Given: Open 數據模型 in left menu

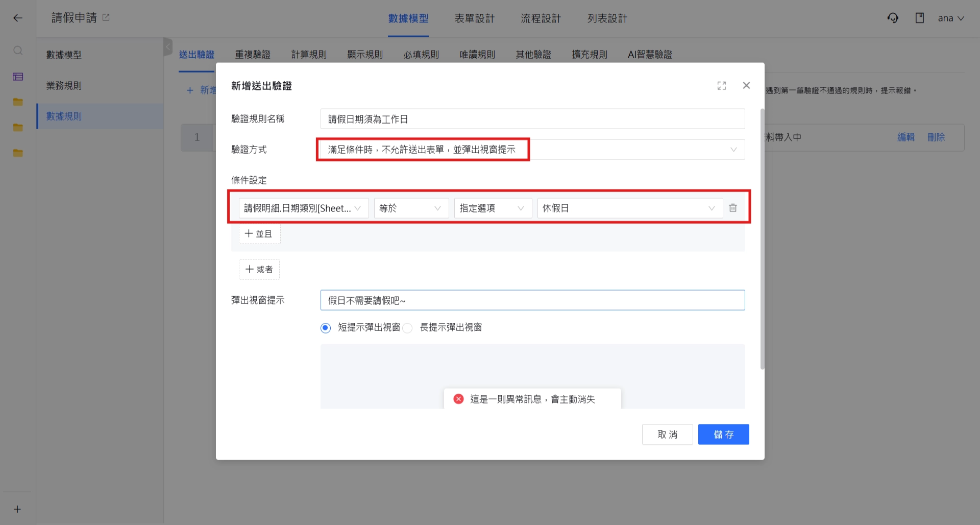Looking at the screenshot, I should [x=100, y=55].
